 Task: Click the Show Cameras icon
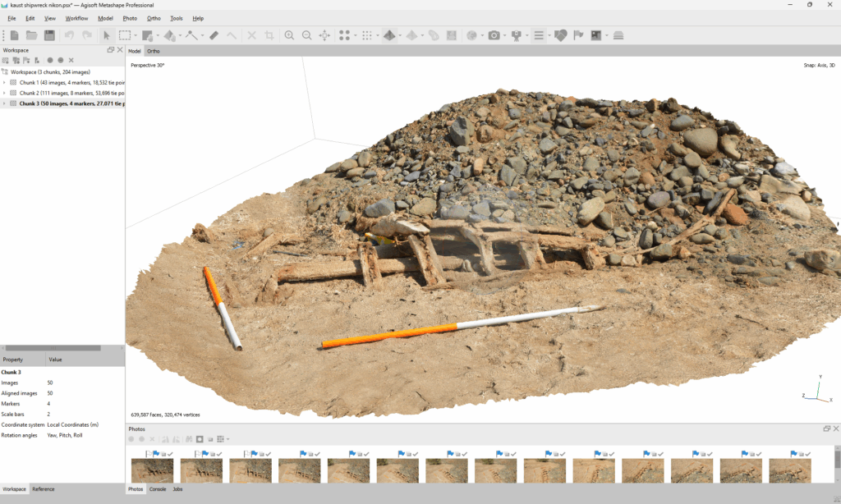coord(494,35)
